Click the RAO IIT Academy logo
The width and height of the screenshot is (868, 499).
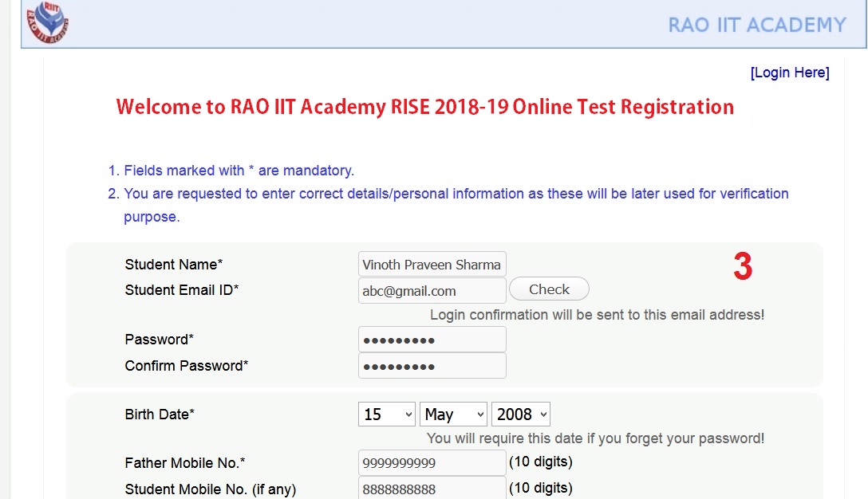(48, 22)
